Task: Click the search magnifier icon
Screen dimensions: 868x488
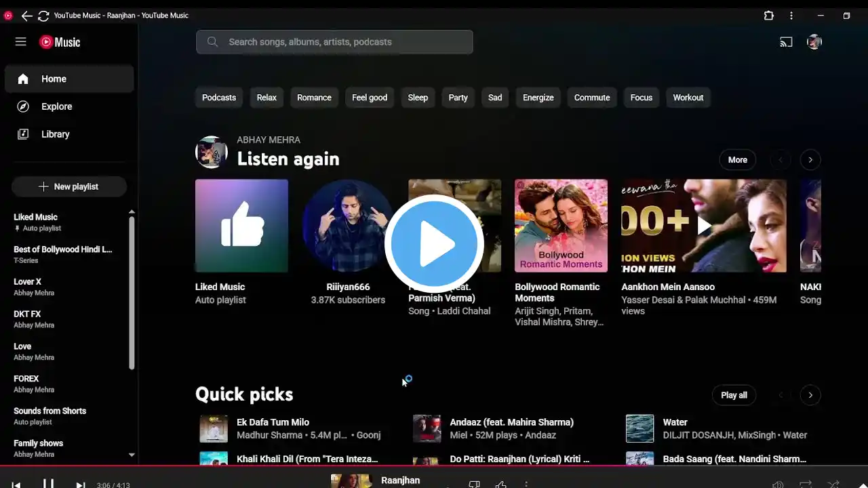Action: click(212, 42)
